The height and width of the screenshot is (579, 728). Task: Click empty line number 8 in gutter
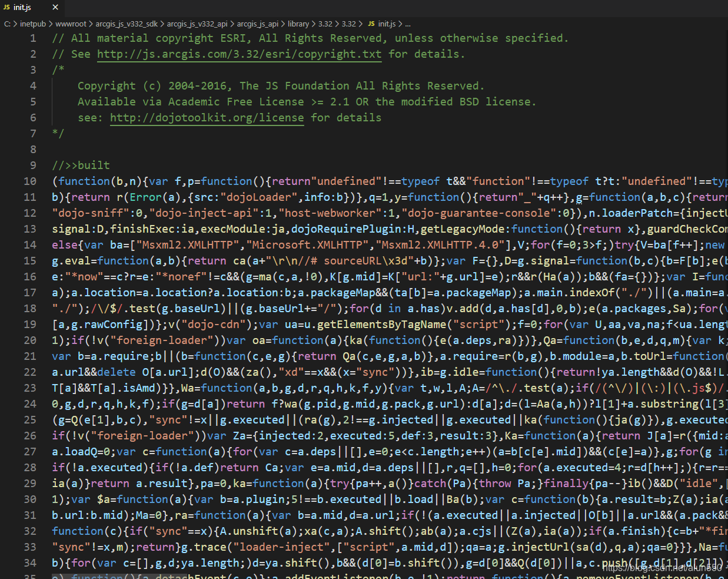(33, 150)
